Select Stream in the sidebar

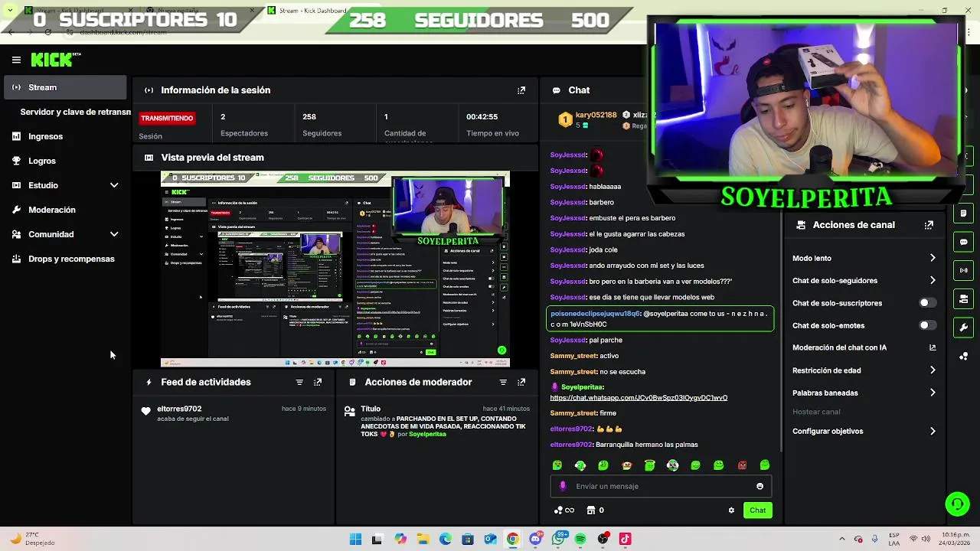65,87
